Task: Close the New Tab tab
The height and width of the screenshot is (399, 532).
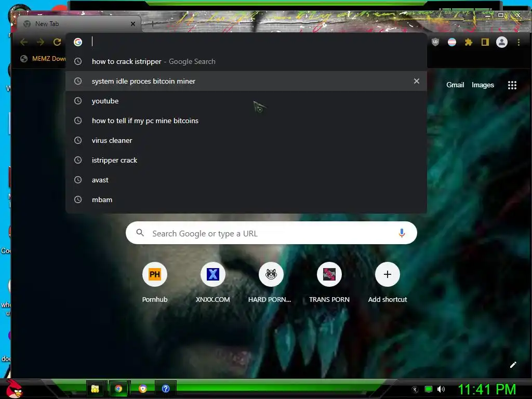Action: 133,24
